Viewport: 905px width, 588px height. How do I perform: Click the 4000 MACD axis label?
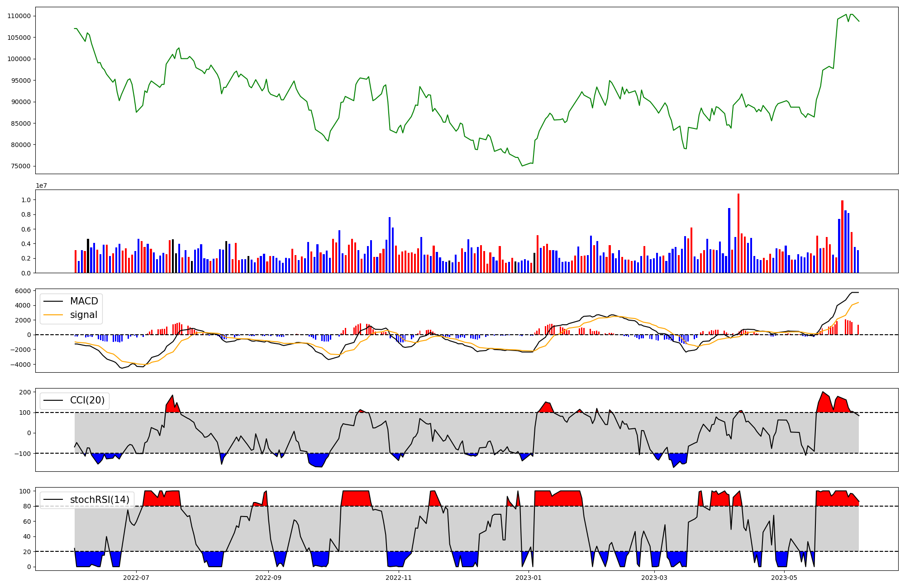pos(23,305)
